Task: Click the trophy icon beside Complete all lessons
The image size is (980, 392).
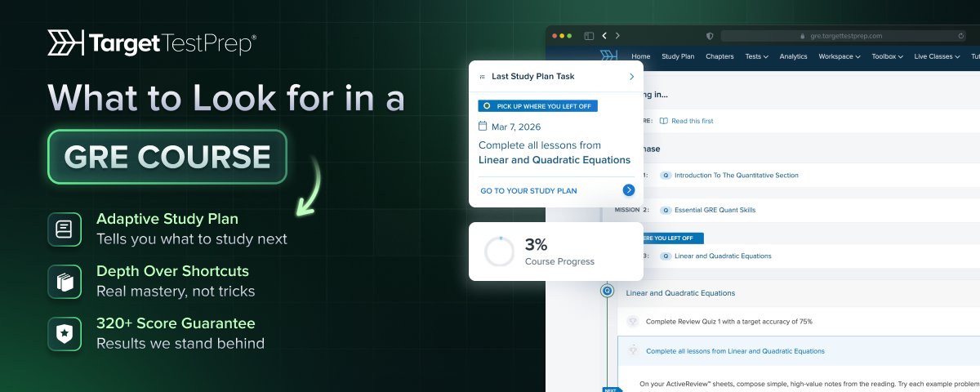Action: pos(633,350)
